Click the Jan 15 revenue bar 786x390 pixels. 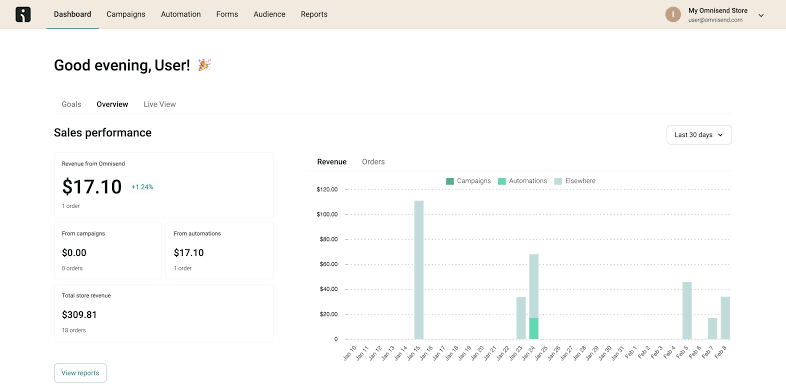419,270
